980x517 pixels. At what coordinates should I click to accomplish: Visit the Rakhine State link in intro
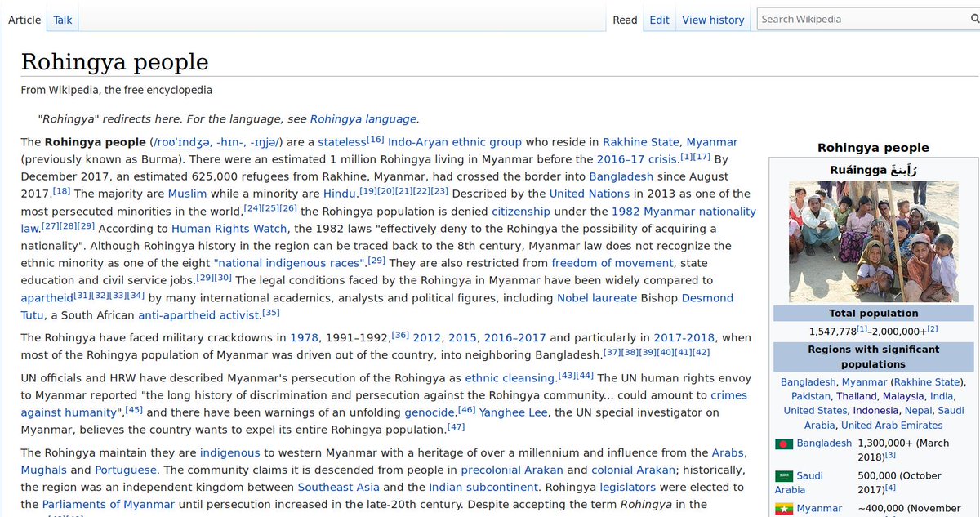641,142
